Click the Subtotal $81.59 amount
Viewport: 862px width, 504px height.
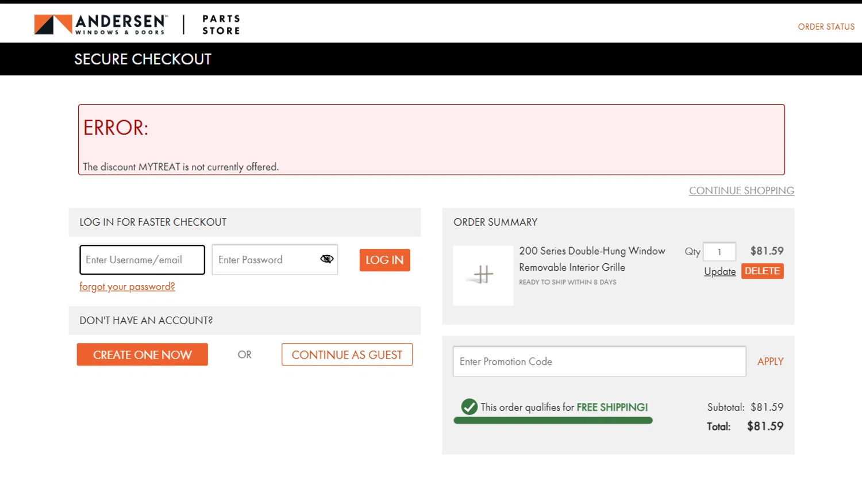pos(767,407)
